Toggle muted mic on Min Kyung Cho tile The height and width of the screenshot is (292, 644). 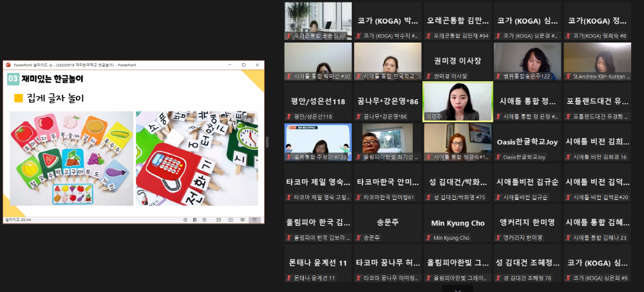[428, 238]
